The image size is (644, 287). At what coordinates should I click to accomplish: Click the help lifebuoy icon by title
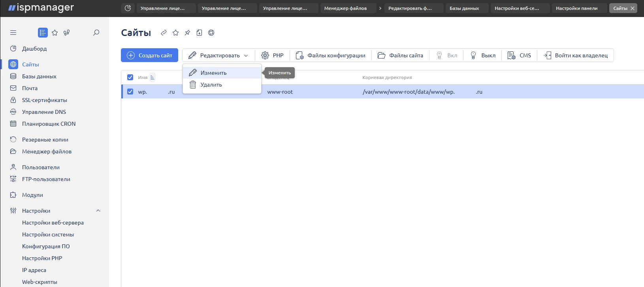click(211, 33)
